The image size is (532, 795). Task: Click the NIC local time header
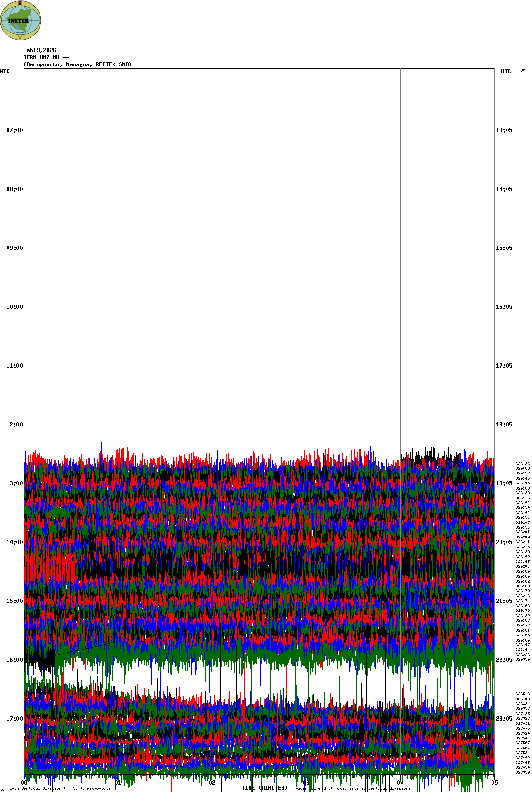[x=5, y=72]
